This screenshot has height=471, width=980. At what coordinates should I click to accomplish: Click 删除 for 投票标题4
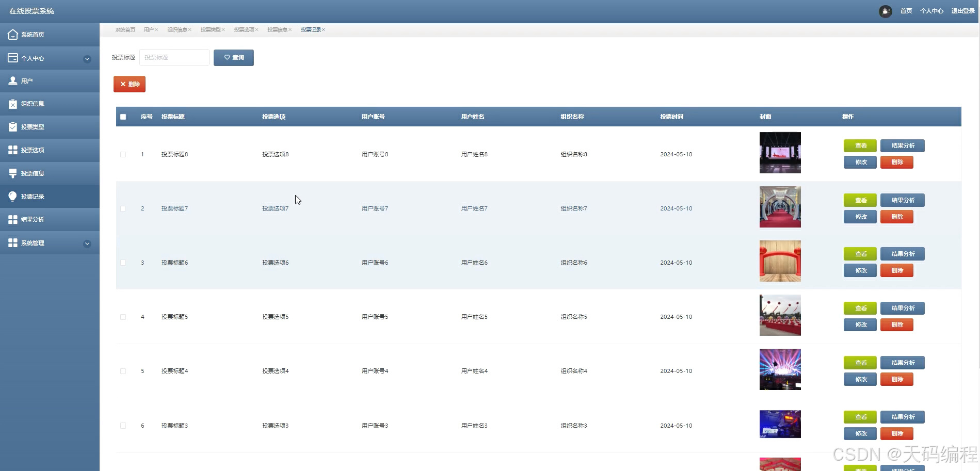tap(897, 379)
